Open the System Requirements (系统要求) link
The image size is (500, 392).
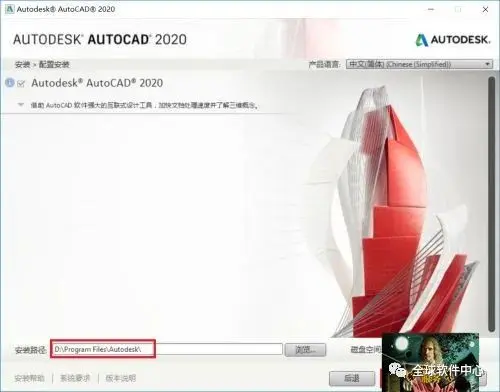[75, 378]
